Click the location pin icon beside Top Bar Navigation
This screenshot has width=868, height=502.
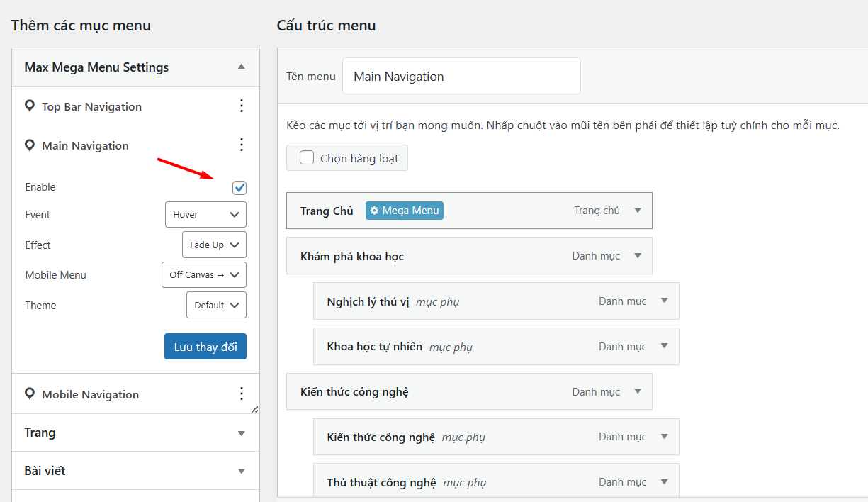coord(29,106)
